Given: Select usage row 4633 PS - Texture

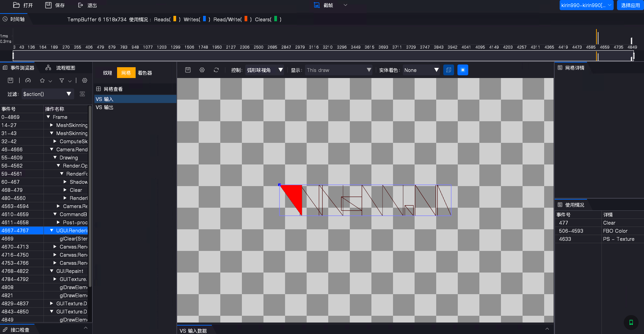Looking at the screenshot, I should coord(599,239).
